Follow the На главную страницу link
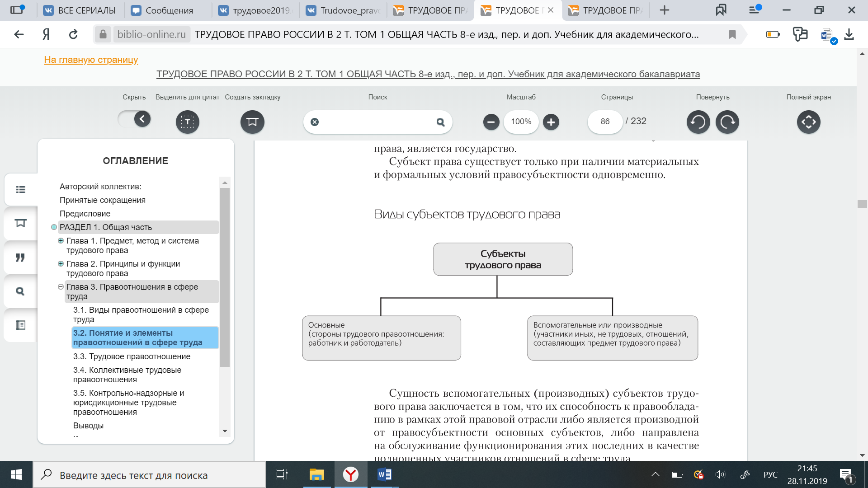The width and height of the screenshot is (868, 488). [x=91, y=60]
